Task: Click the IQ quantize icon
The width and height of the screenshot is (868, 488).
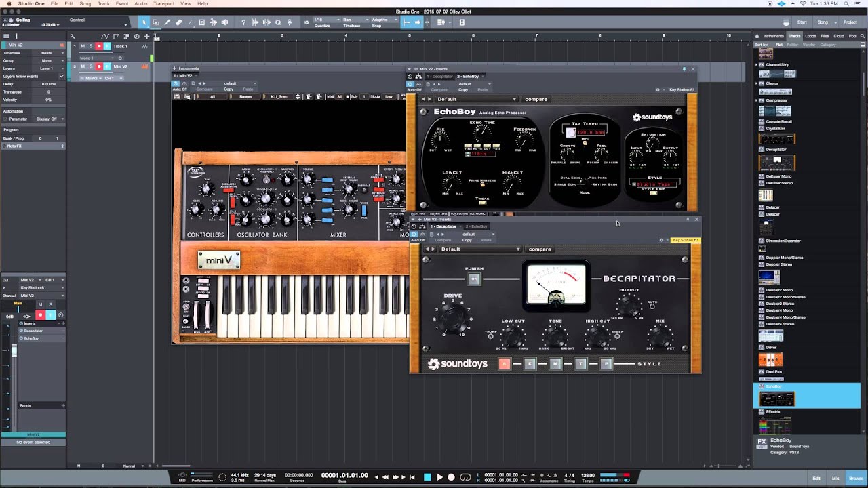Action: (307, 22)
